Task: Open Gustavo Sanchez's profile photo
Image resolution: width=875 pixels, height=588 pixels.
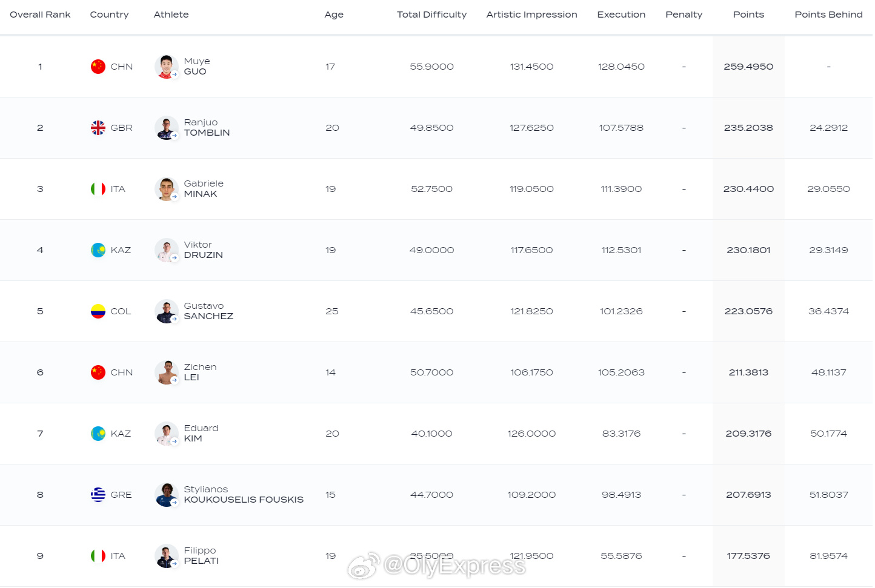Action: tap(166, 311)
